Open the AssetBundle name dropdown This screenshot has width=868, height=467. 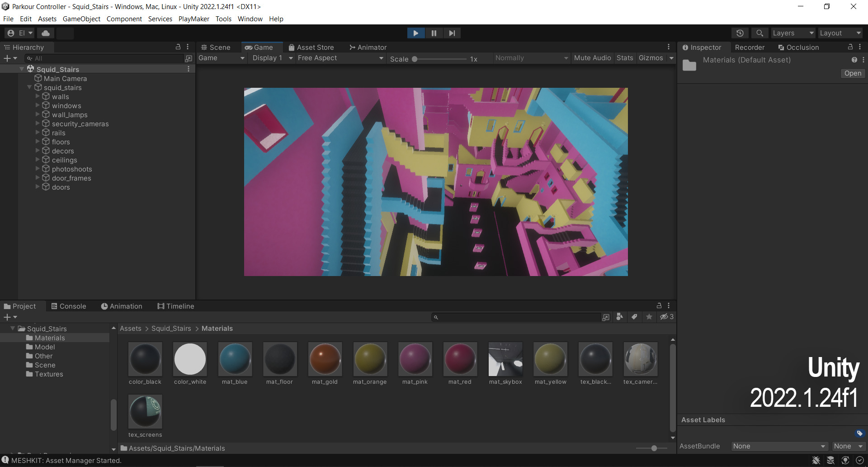coord(779,446)
